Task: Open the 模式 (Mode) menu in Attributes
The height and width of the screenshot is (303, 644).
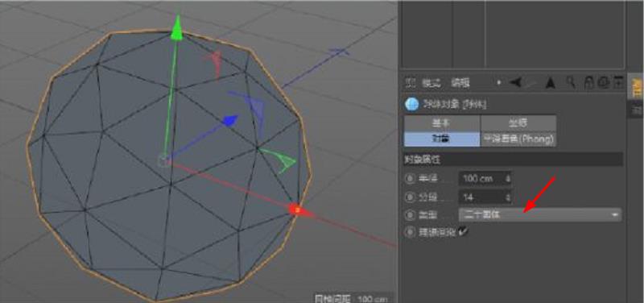Action: (431, 83)
